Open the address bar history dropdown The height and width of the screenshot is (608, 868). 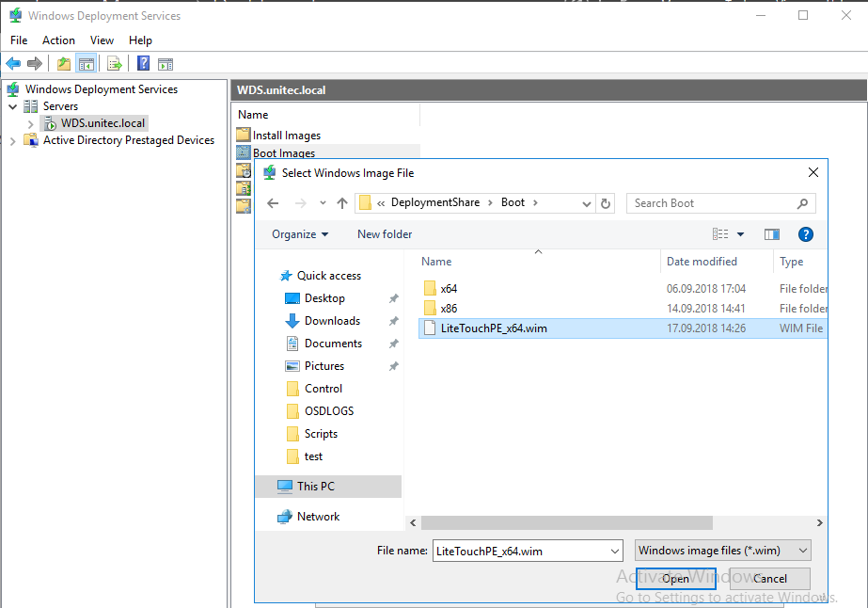point(586,204)
